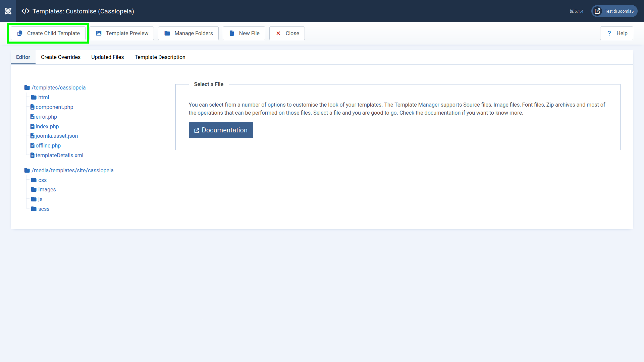Click the folder icon beside html
This screenshot has height=362, width=644.
[34, 97]
